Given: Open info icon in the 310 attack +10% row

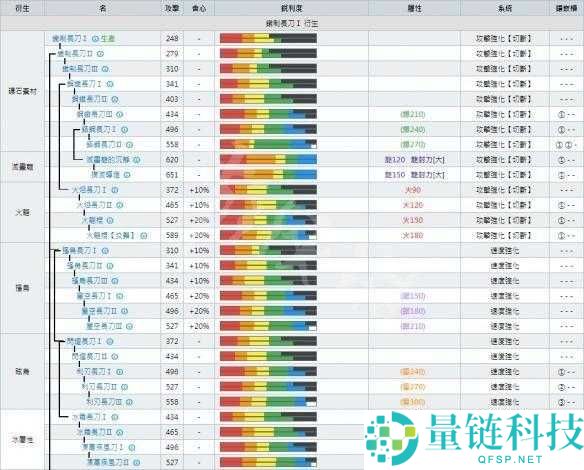Looking at the screenshot, I should (x=105, y=251).
